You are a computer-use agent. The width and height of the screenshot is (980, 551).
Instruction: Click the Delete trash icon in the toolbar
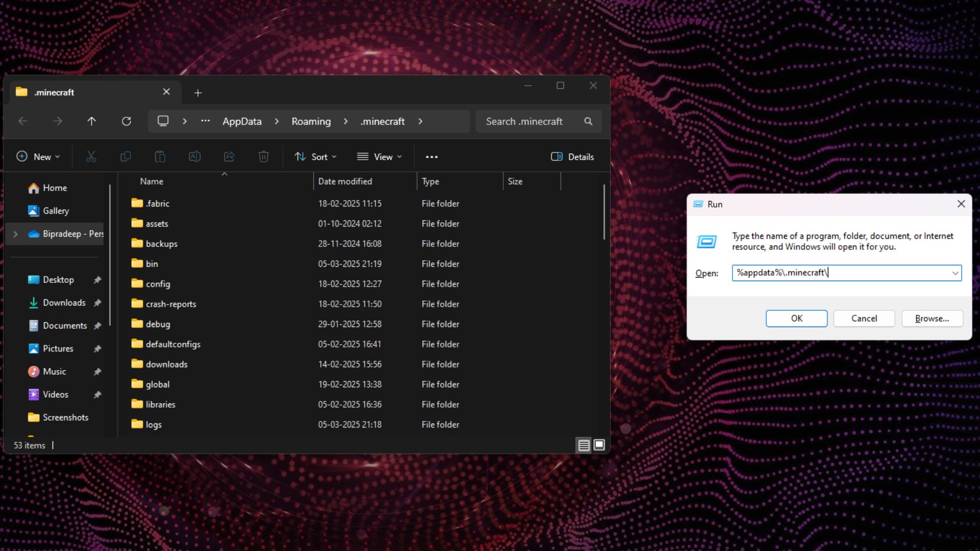263,157
